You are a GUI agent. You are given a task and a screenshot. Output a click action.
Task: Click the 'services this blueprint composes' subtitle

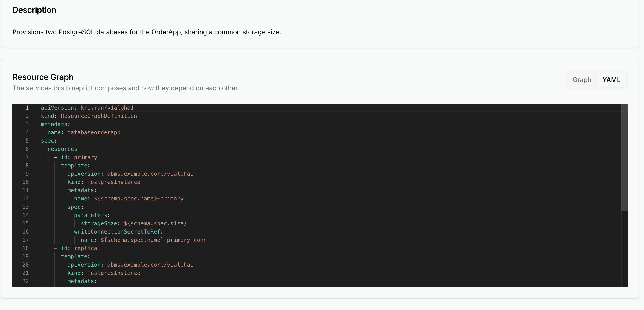point(126,88)
